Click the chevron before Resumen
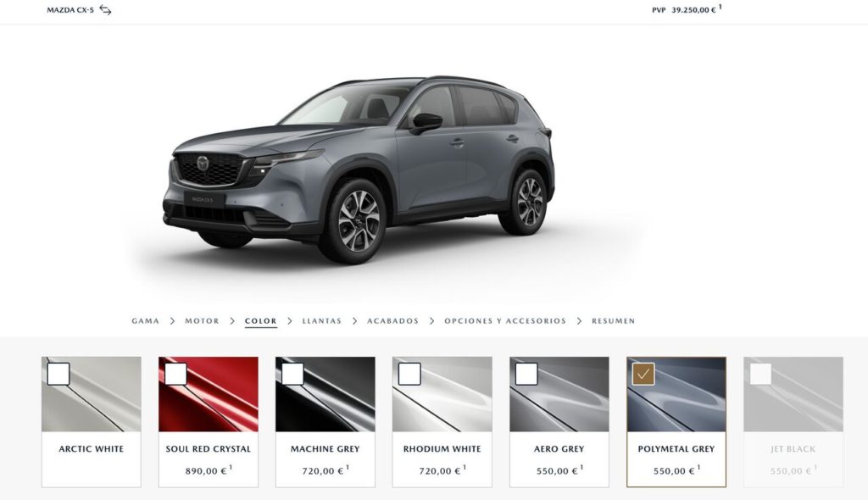 (579, 321)
